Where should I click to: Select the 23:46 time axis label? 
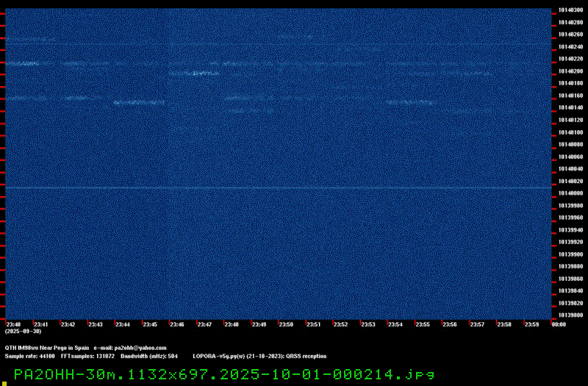(x=177, y=324)
